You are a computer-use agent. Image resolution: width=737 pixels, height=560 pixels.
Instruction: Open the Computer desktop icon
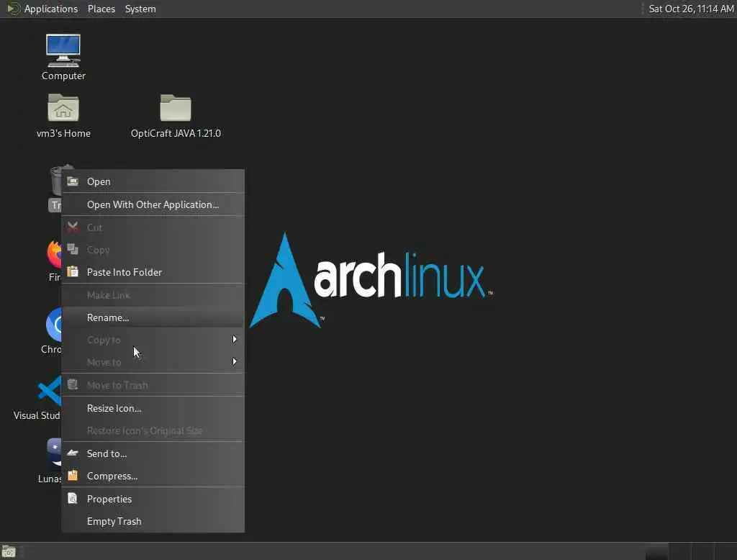[63, 50]
